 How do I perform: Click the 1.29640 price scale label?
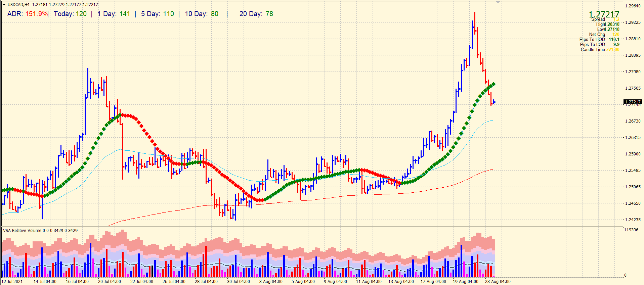[x=633, y=6]
